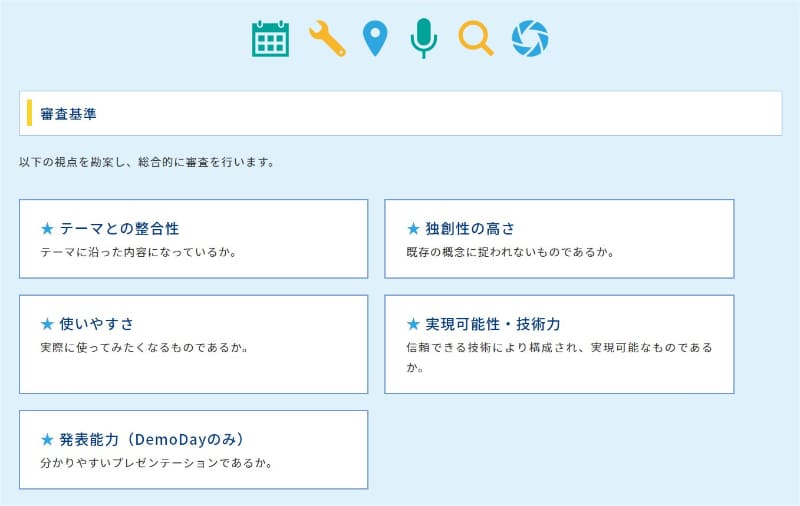Viewport: 800px width, 506px height.
Task: Click the star beside 使いやすさ
Action: [47, 324]
